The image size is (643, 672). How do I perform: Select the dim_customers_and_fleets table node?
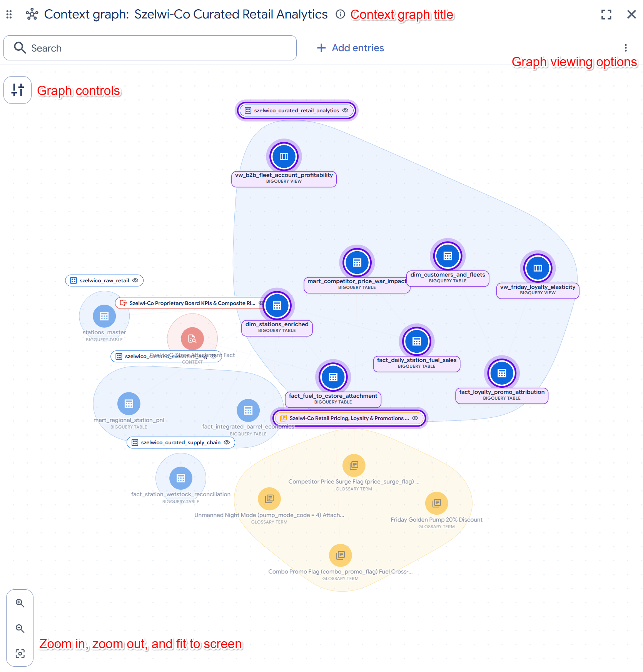point(448,256)
